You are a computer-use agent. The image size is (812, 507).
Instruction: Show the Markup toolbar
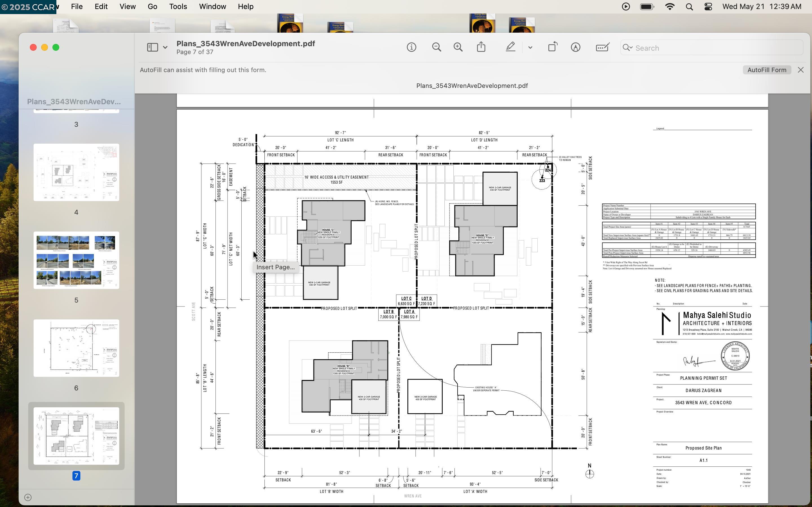(x=575, y=47)
